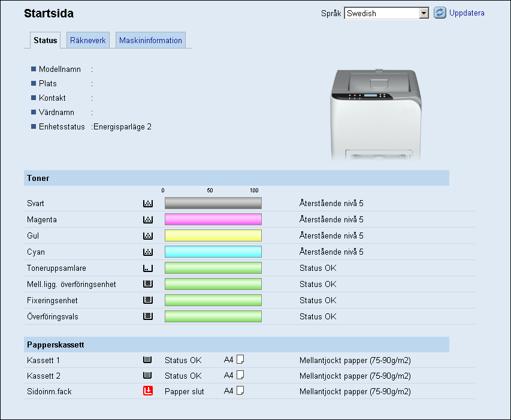Viewport: 511px width, 420px height.
Task: Click the Toner section header
Action: 237,178
